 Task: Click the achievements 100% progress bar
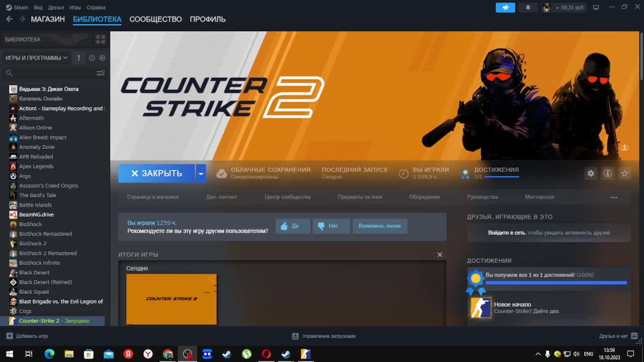pyautogui.click(x=556, y=283)
